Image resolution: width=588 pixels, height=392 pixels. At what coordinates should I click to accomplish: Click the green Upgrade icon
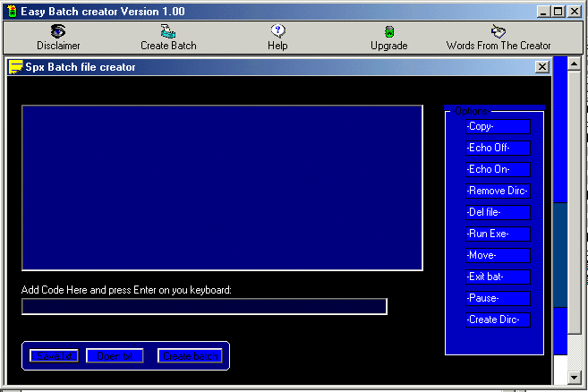click(388, 31)
